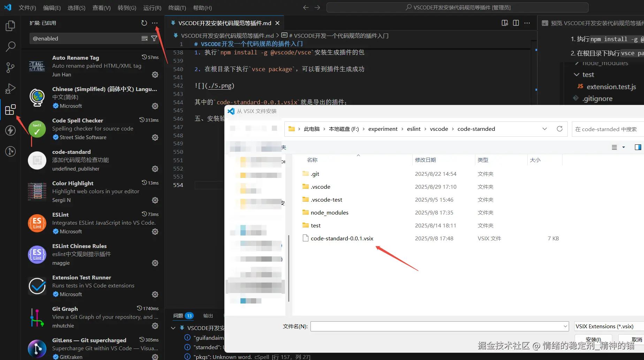Screen dimensions: 644x360
Task: Collapse the test folder in preview
Action: (x=576, y=75)
